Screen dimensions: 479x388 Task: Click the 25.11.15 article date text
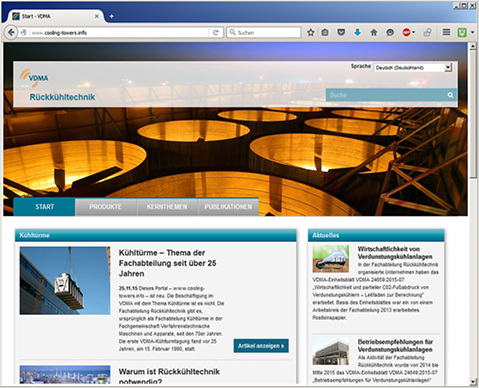(x=128, y=288)
